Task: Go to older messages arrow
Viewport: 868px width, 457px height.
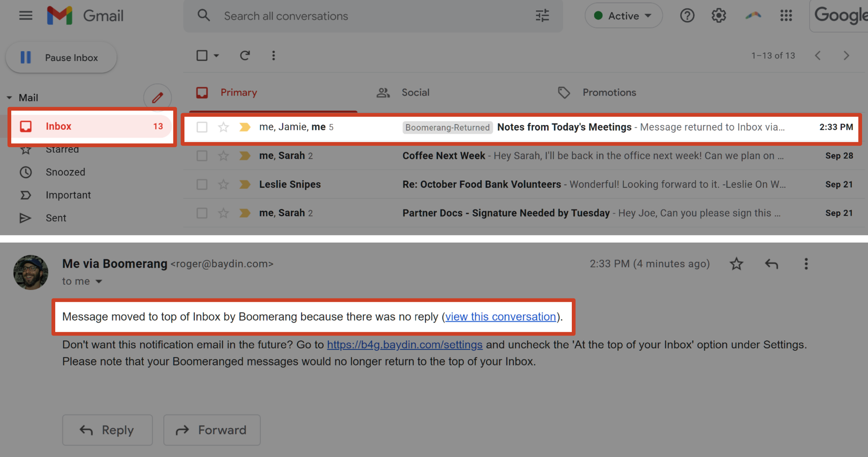Action: (x=846, y=55)
